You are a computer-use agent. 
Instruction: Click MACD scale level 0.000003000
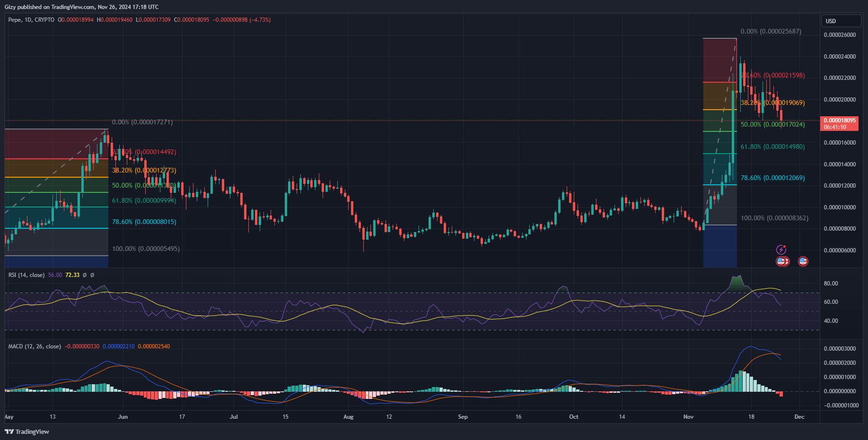(840, 349)
